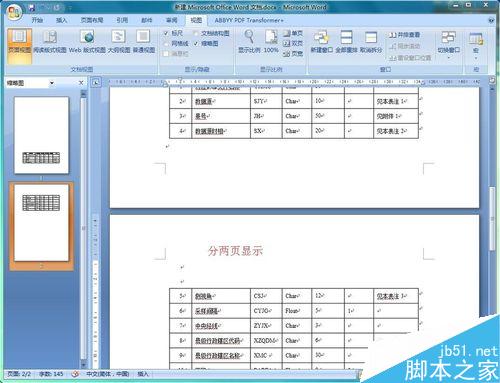The height and width of the screenshot is (383, 500).
Task: Click tab selector left of ruler
Action: (96, 82)
